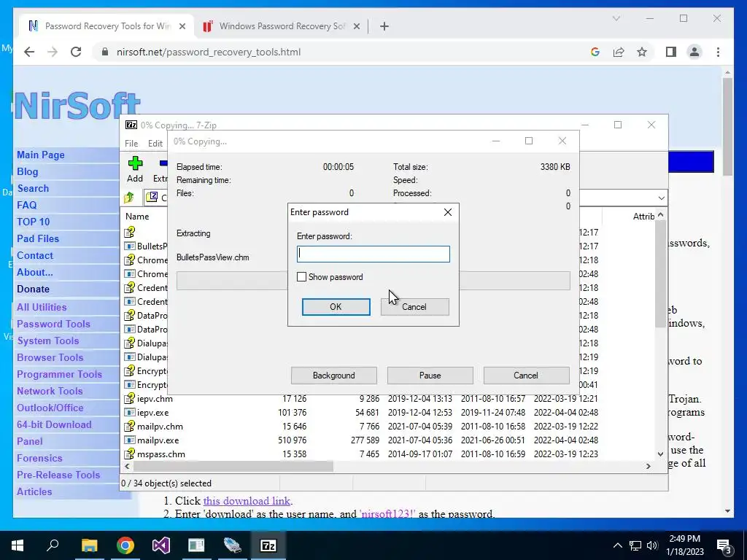Reload the NirSoft page

76,52
